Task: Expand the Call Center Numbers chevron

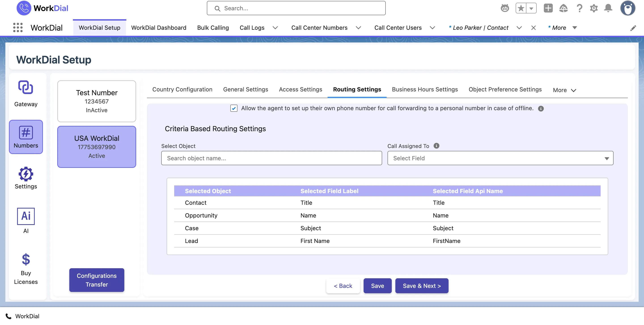Action: (x=358, y=28)
